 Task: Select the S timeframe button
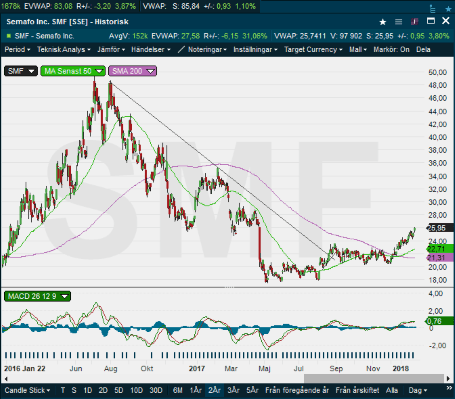click(74, 390)
